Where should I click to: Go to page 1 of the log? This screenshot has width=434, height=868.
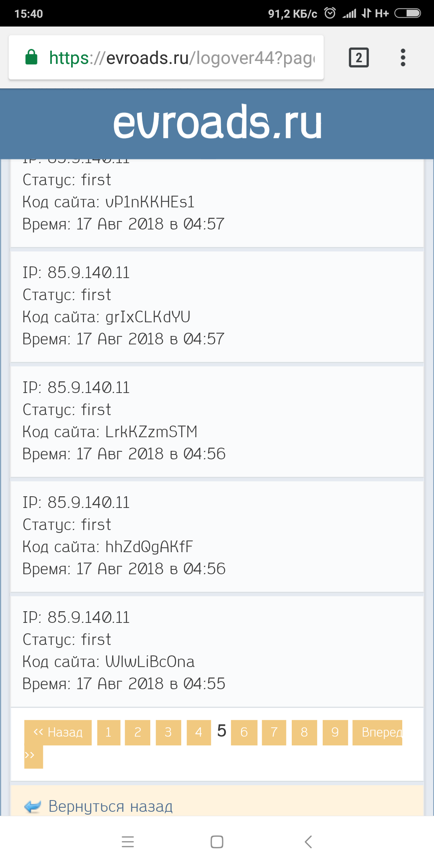point(108,732)
